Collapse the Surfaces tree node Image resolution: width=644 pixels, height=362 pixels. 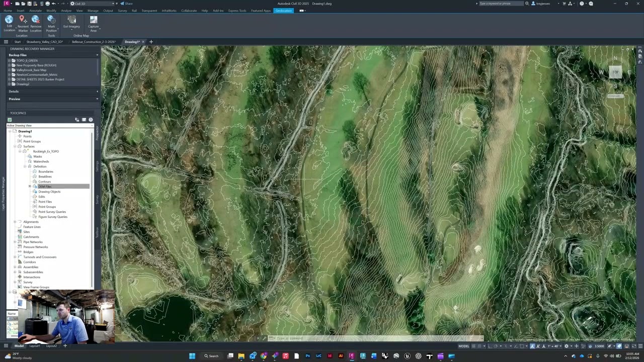[x=15, y=146]
